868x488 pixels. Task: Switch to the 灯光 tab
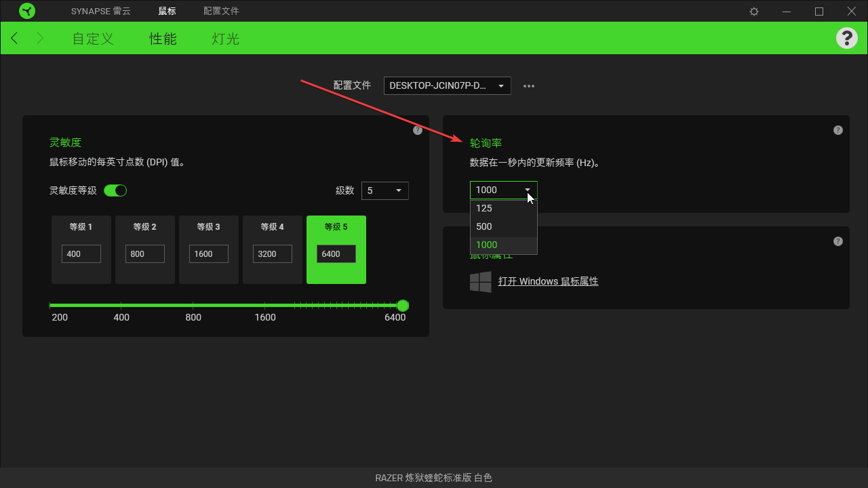pyautogui.click(x=224, y=39)
